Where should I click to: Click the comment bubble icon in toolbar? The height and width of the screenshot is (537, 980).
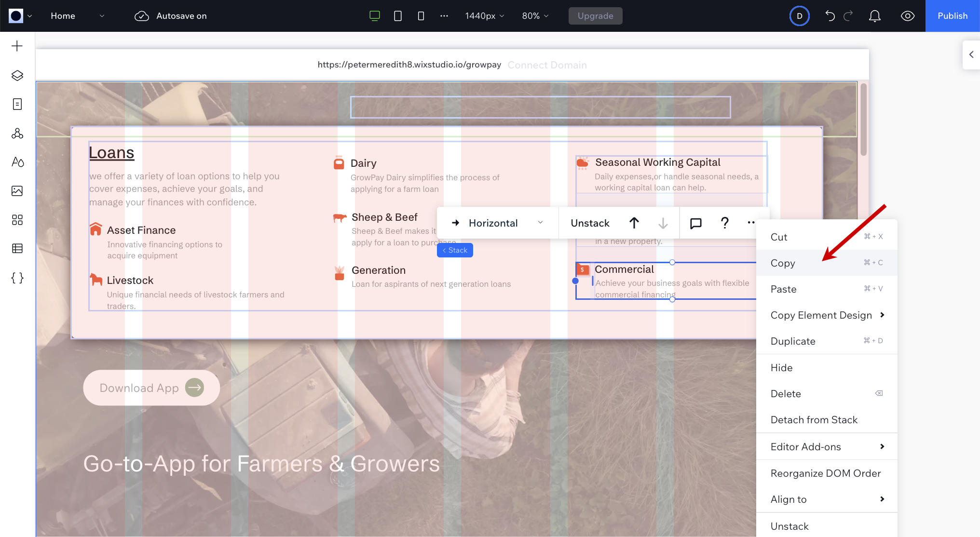695,223
